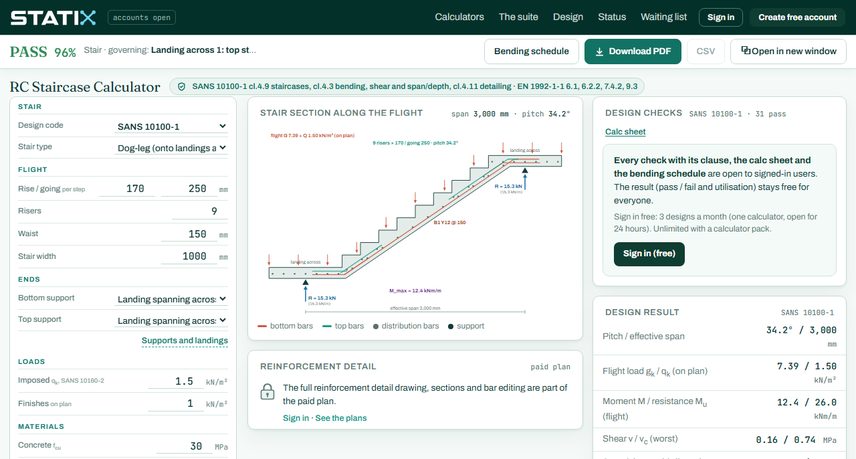Click the stair section diagram
The width and height of the screenshot is (856, 459).
click(x=415, y=221)
